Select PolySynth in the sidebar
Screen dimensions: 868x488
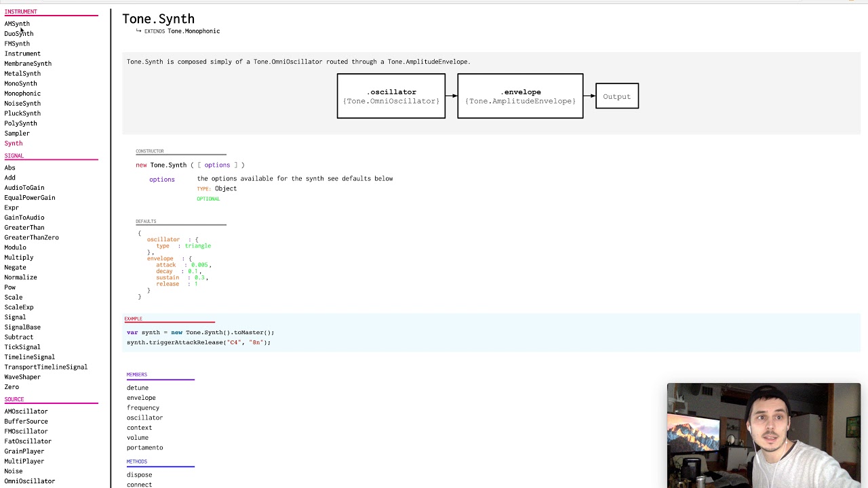coord(20,123)
